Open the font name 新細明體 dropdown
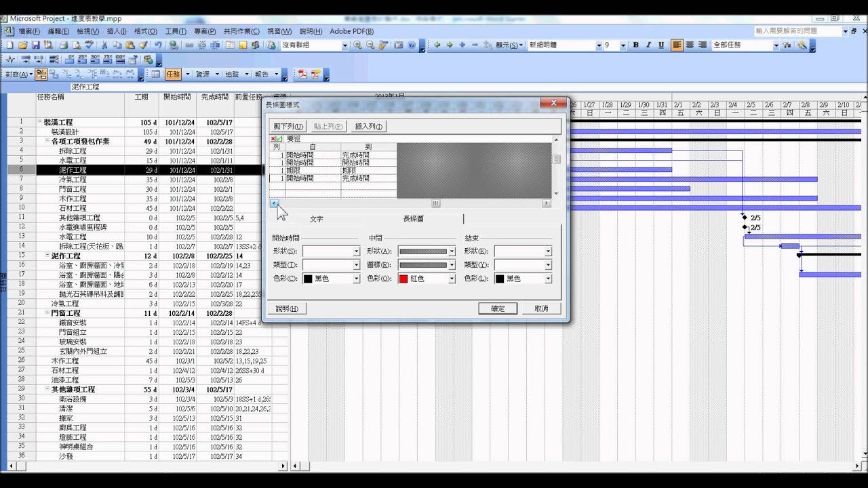Image resolution: width=868 pixels, height=488 pixels. [599, 45]
